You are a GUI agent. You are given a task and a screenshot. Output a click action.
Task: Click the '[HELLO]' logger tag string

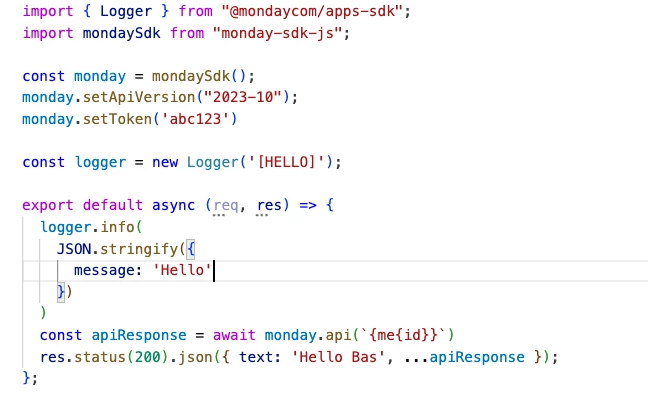(x=286, y=162)
